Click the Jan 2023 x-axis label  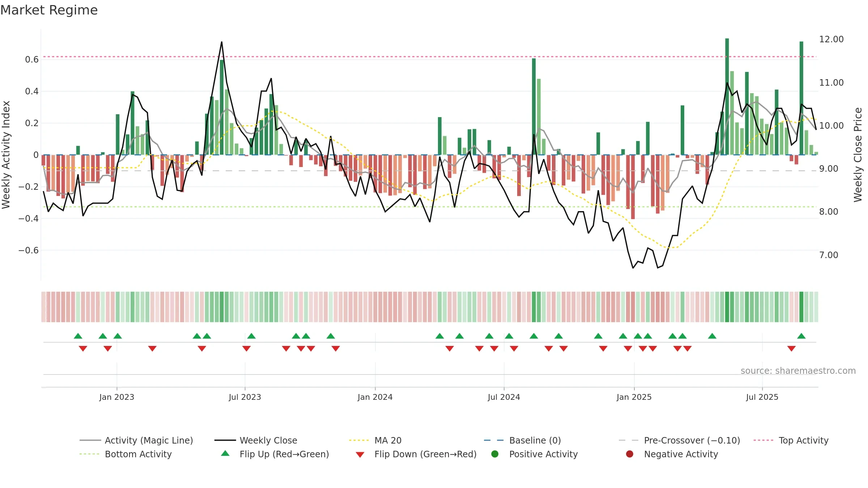117,397
